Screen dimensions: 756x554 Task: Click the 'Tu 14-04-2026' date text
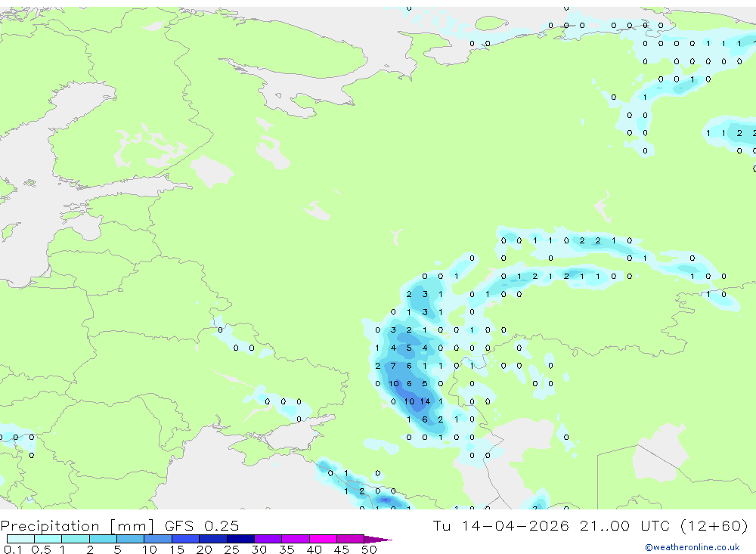pos(501,525)
